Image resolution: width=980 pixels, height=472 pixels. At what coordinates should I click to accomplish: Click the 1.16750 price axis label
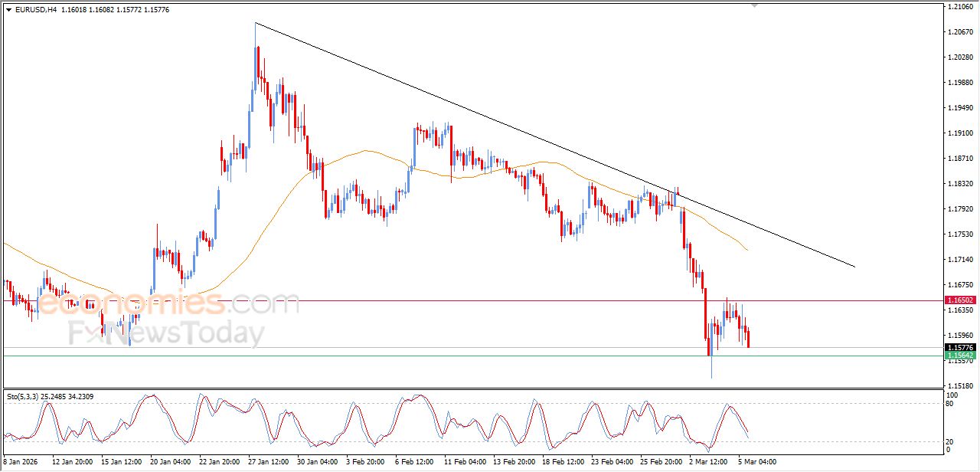[960, 285]
